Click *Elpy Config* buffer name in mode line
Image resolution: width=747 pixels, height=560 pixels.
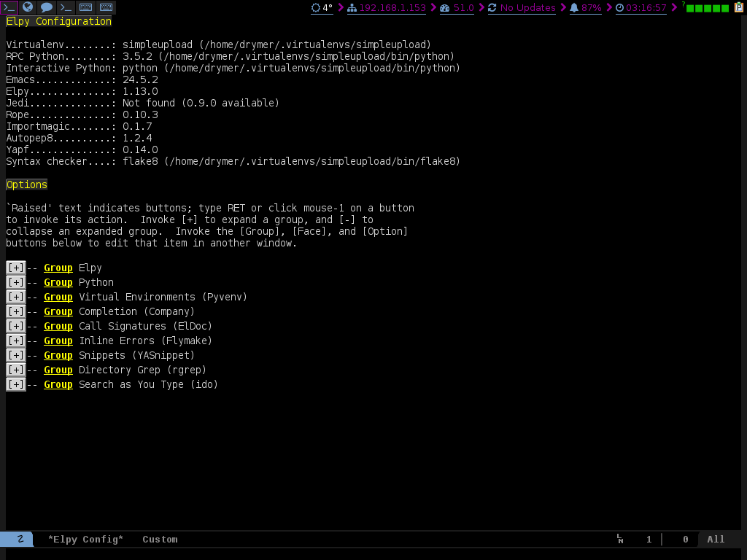pos(86,539)
